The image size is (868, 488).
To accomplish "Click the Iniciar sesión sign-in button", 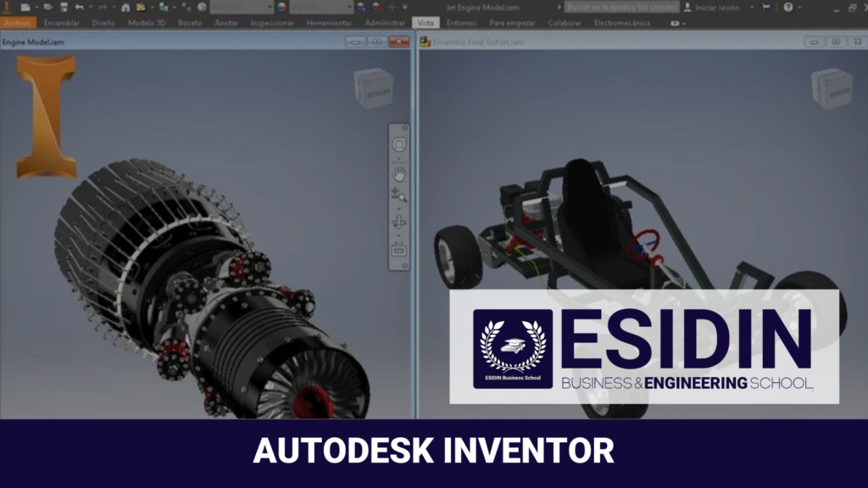I will click(x=716, y=8).
